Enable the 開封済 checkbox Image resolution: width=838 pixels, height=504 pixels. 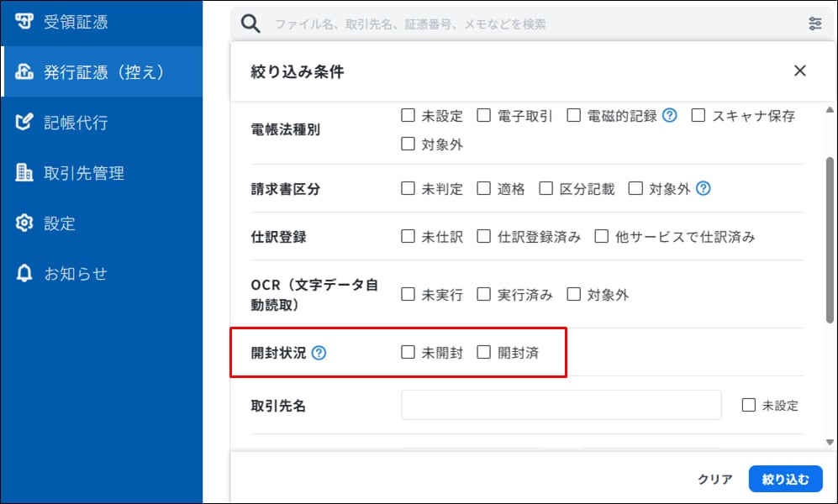(484, 353)
